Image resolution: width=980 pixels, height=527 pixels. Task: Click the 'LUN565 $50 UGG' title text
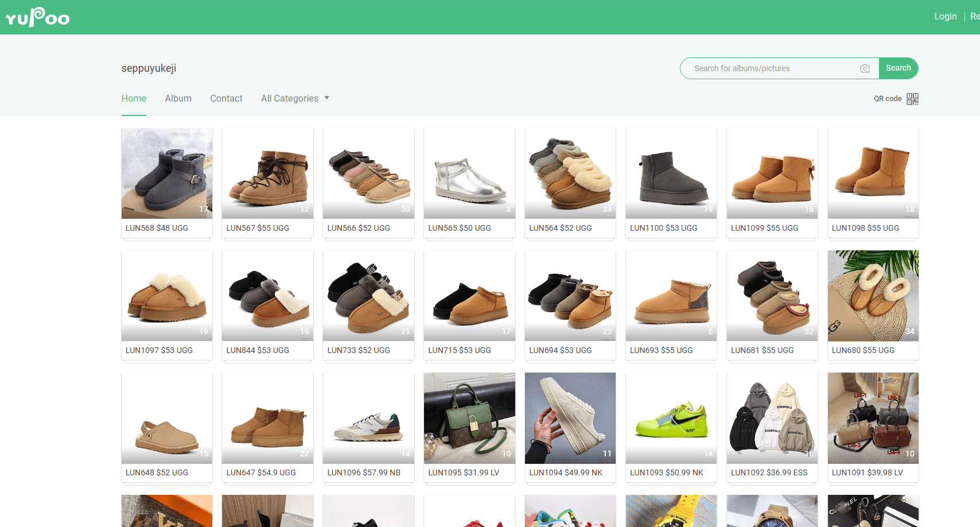click(460, 228)
